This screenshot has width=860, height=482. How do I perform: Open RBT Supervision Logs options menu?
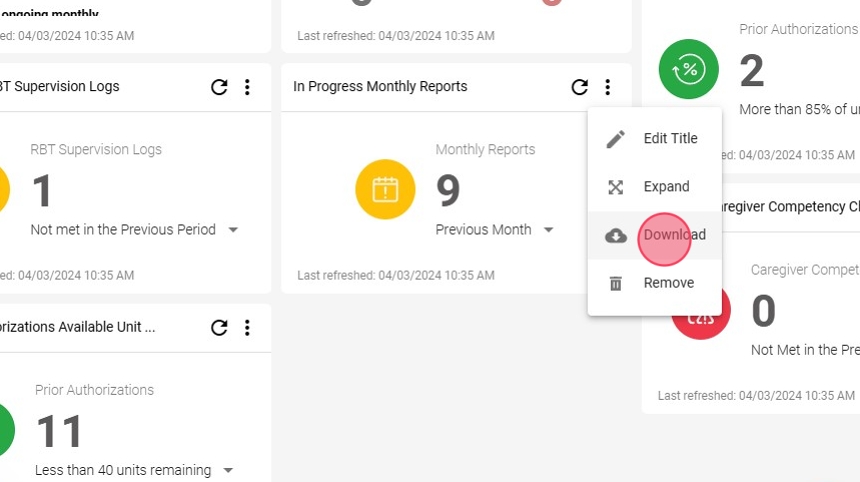click(247, 87)
